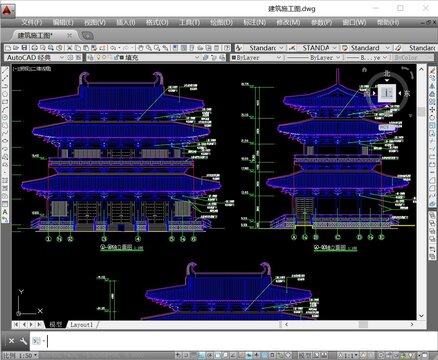Toggle Infer Constraints in status bar
This screenshot has width=438, height=360.
pyautogui.click(x=178, y=355)
